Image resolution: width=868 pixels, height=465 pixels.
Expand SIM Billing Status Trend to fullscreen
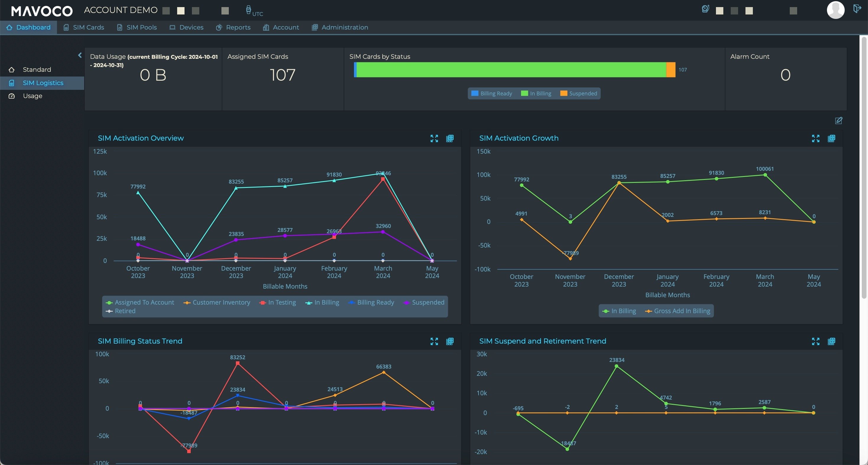(434, 341)
